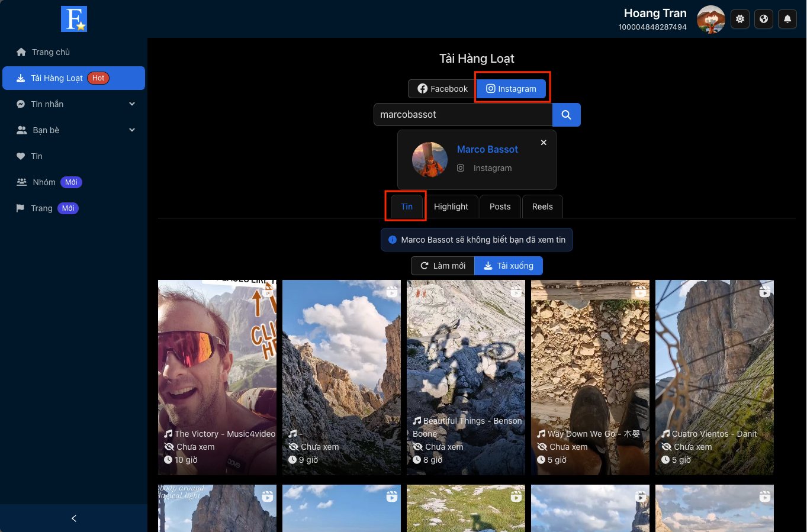The height and width of the screenshot is (532, 807).
Task: Click Tải xuống download button
Action: pos(509,266)
